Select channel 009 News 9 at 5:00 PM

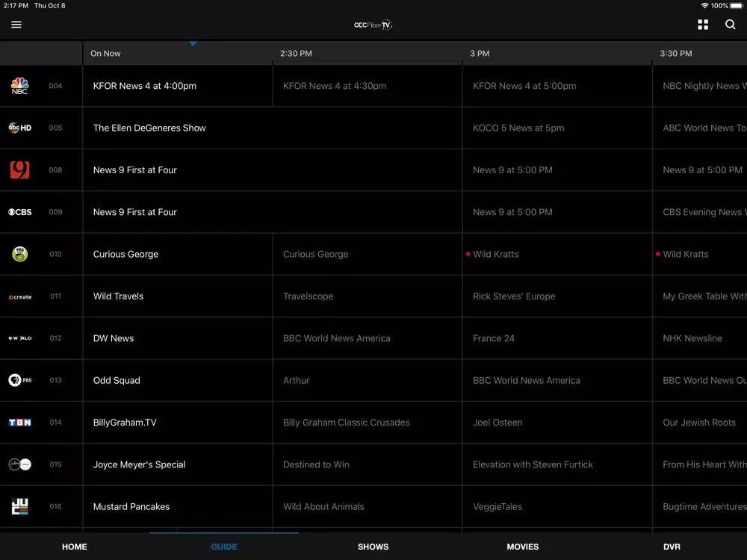pos(557,212)
